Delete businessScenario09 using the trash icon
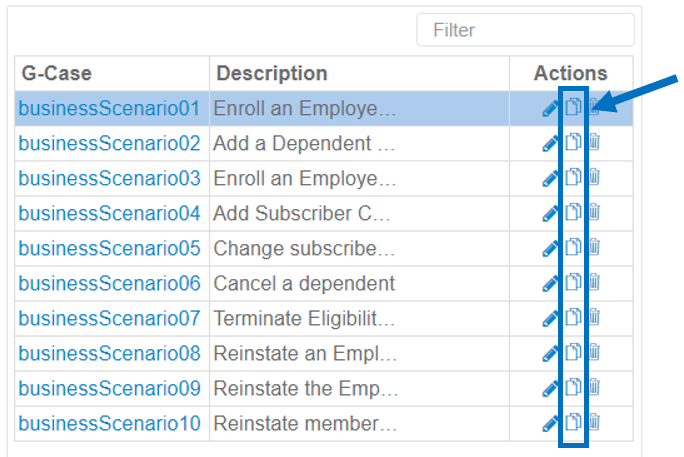The image size is (684, 457). coord(593,388)
